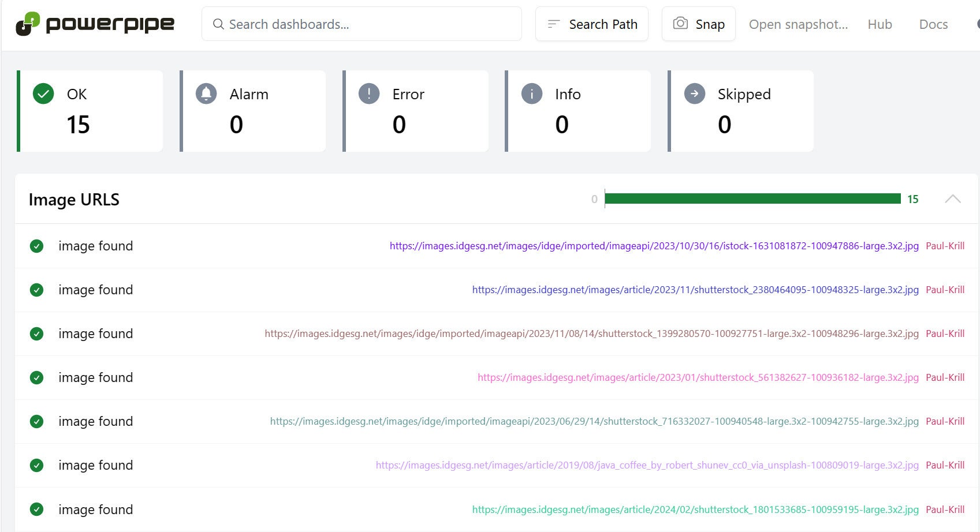Click the powerpipe wordmark text

click(110, 24)
